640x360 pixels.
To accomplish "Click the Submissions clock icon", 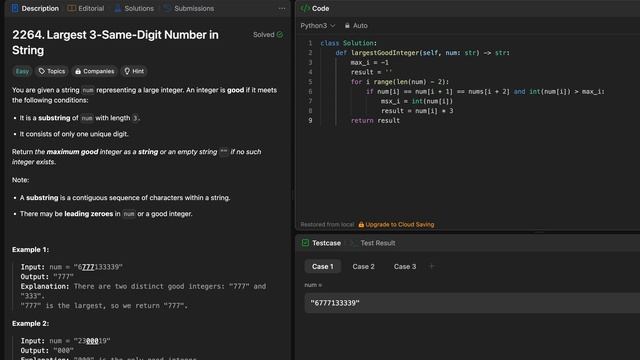I will (x=167, y=8).
